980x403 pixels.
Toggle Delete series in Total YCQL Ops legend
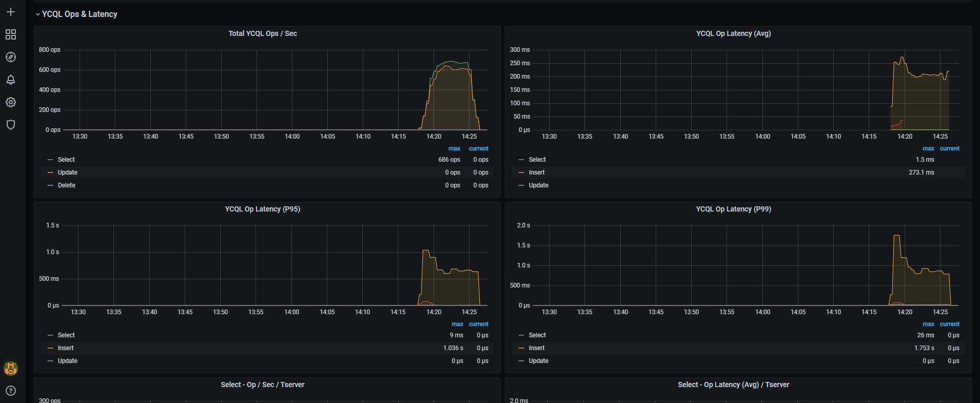coord(67,185)
